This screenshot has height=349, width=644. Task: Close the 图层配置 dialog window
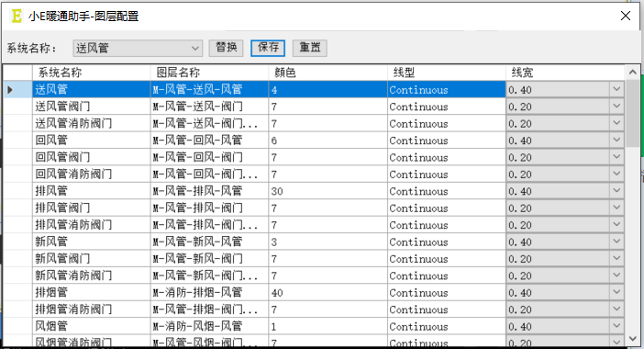point(625,16)
